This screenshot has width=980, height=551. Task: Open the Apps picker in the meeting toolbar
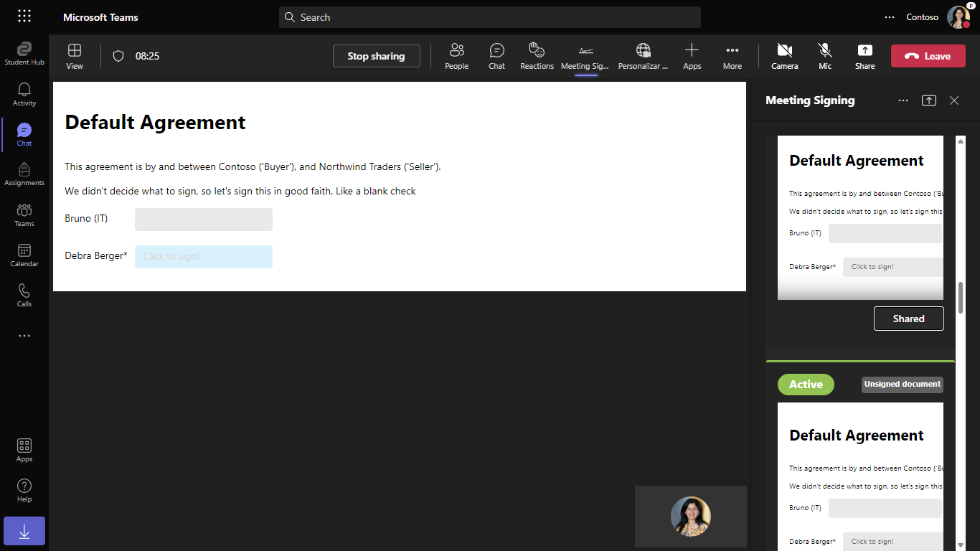(x=692, y=55)
